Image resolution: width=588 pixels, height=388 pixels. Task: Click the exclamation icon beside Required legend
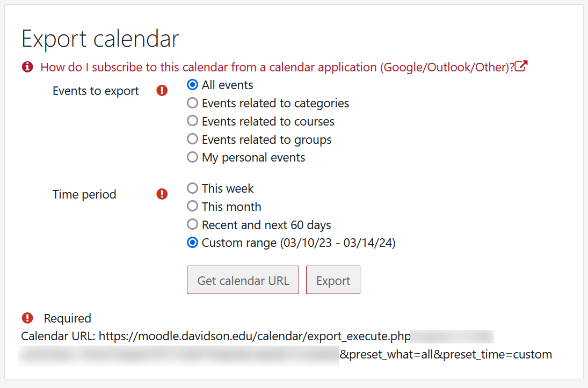27,318
